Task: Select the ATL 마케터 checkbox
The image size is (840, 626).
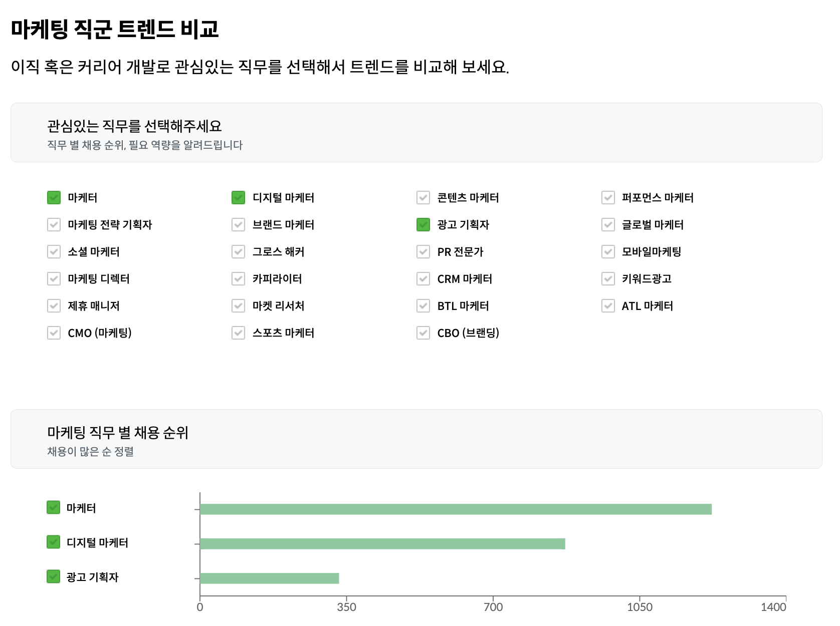Action: pyautogui.click(x=608, y=306)
